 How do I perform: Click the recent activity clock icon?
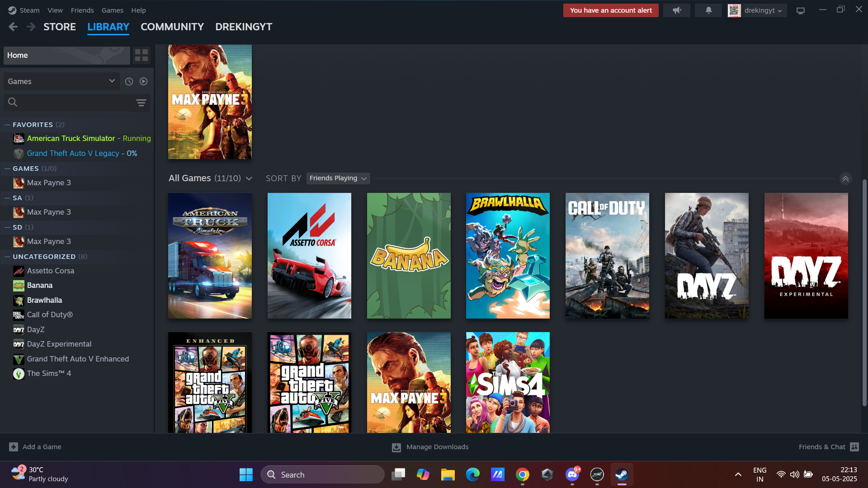[129, 81]
